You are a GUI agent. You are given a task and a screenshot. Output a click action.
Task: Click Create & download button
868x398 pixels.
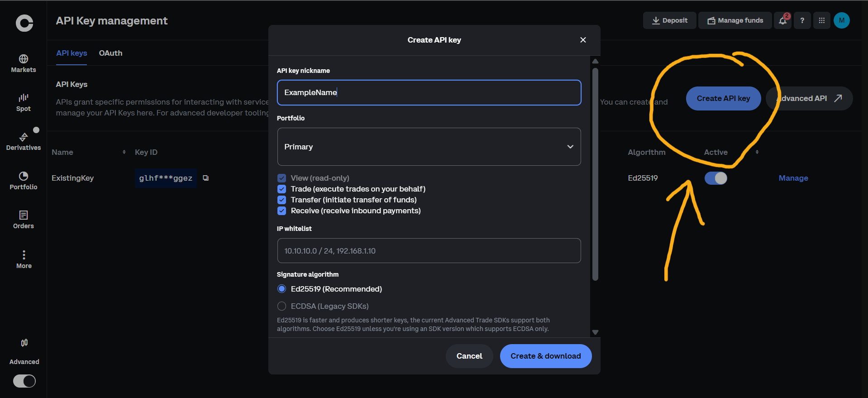tap(546, 356)
